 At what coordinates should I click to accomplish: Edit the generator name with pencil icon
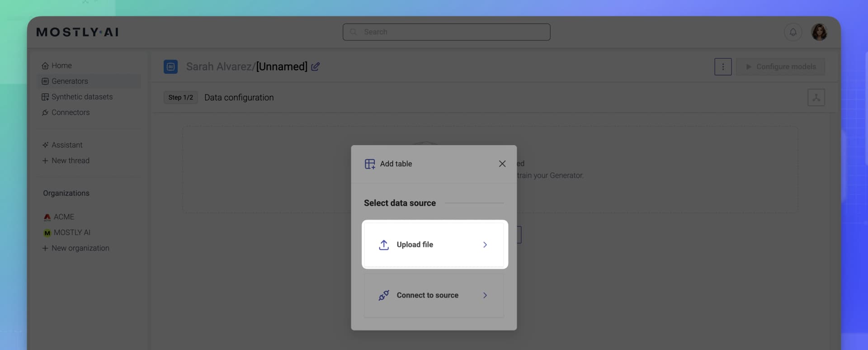316,66
